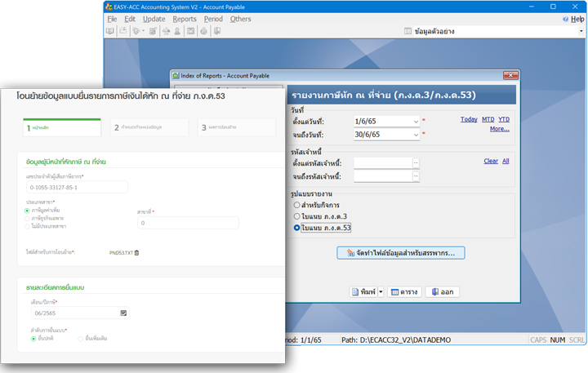This screenshot has width=588, height=373.
Task: Click the EASY-ACC application icon in title bar
Action: point(109,7)
